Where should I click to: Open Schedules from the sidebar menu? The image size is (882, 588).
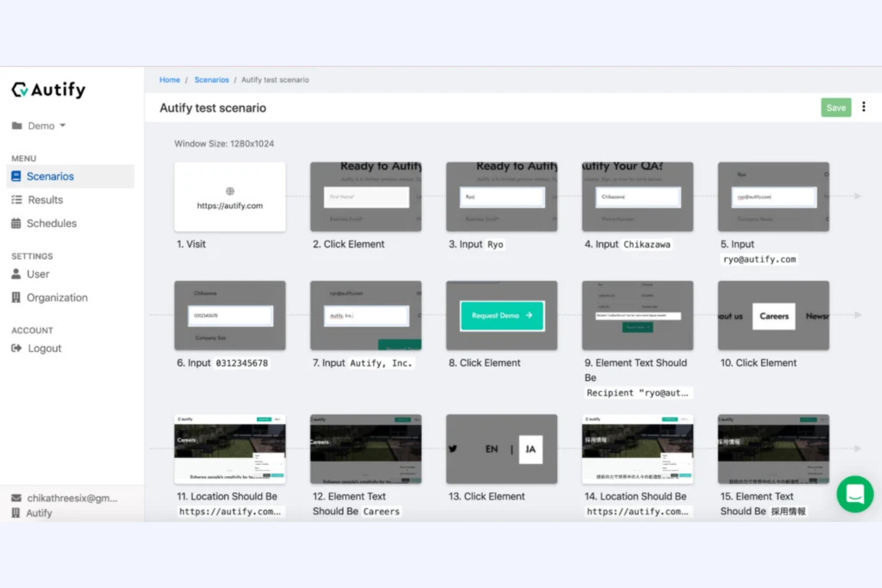pyautogui.click(x=52, y=223)
